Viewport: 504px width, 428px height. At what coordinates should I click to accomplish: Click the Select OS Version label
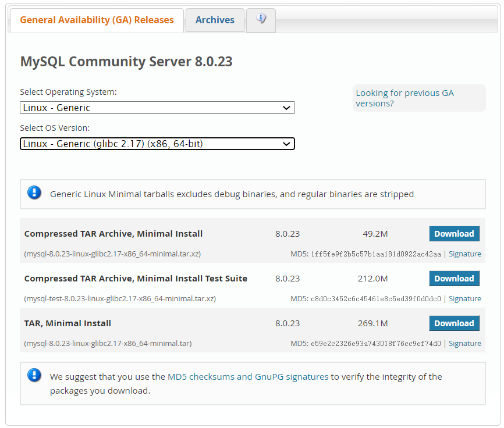pos(55,128)
